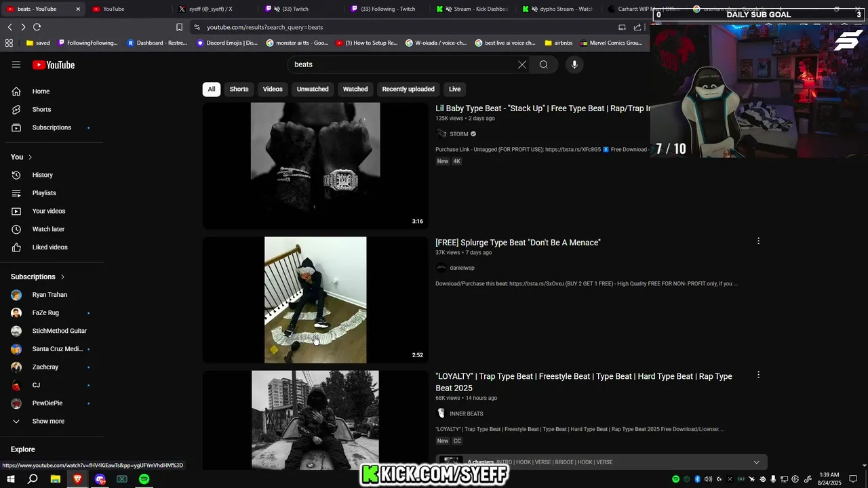Open more options for the LOYALTY video
This screenshot has height=488, width=868.
coord(758,375)
